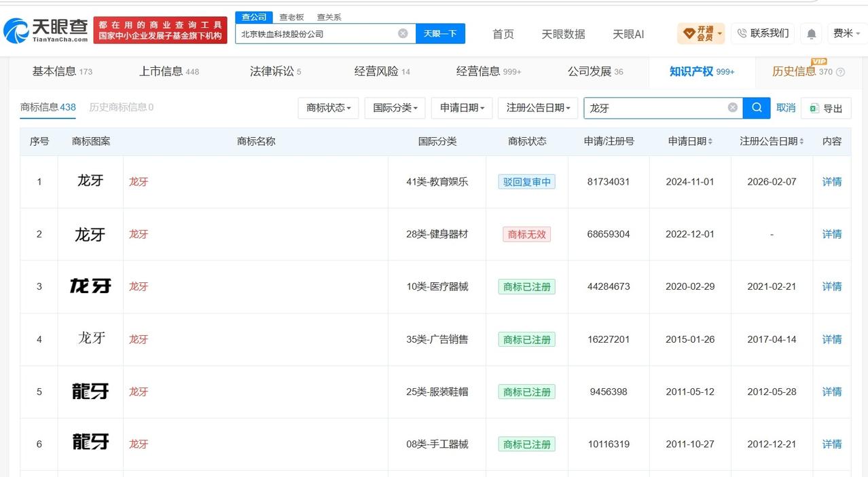Click the TianYanCha logo
Image resolution: width=868 pixels, height=477 pixels.
46,31
